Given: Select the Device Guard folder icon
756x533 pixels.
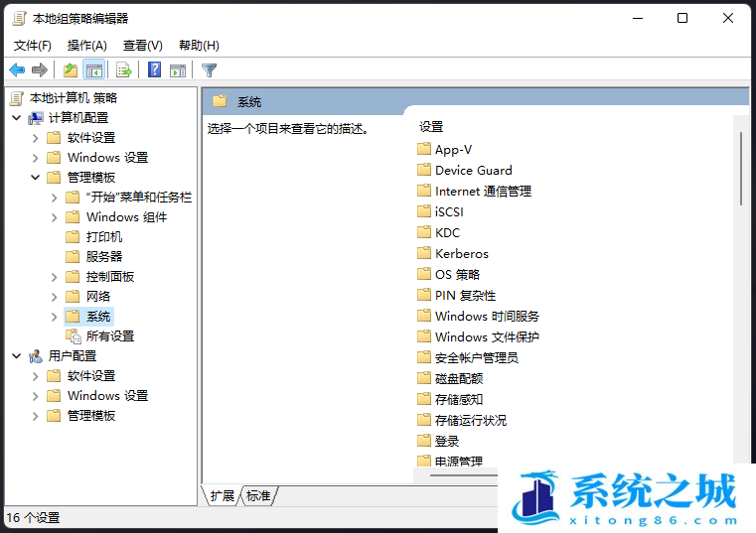Looking at the screenshot, I should pyautogui.click(x=424, y=170).
